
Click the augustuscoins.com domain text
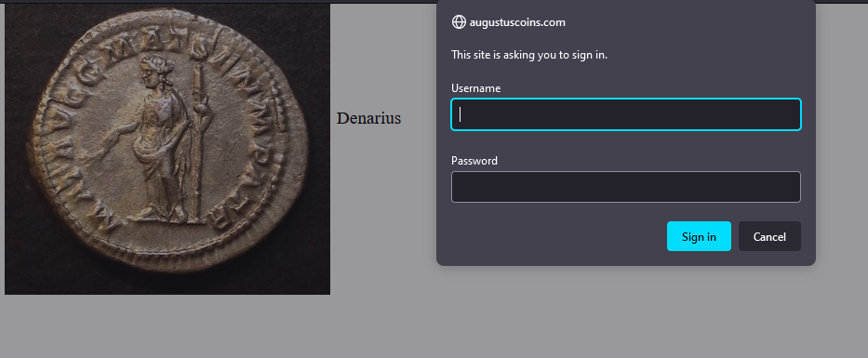pyautogui.click(x=517, y=22)
